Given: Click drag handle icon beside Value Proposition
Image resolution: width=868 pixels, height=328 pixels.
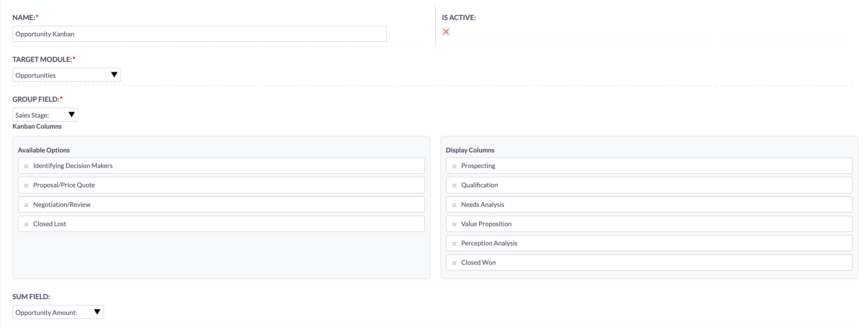Looking at the screenshot, I should (454, 224).
